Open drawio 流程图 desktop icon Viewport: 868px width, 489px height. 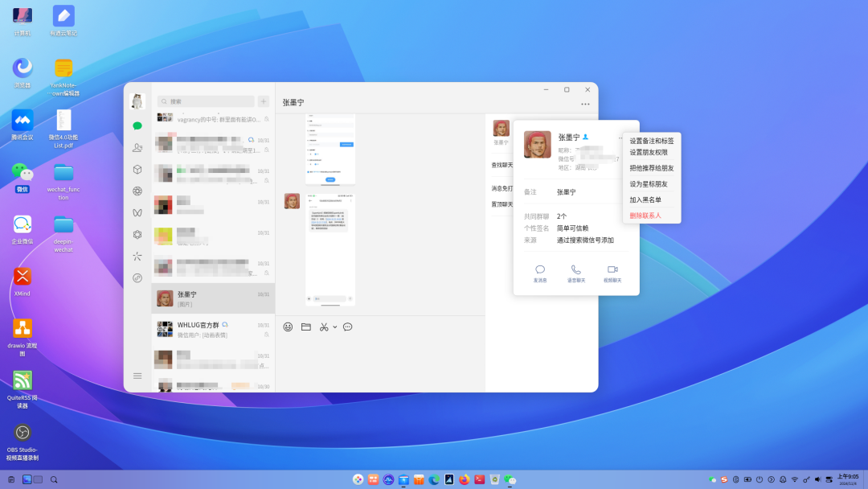23,337
